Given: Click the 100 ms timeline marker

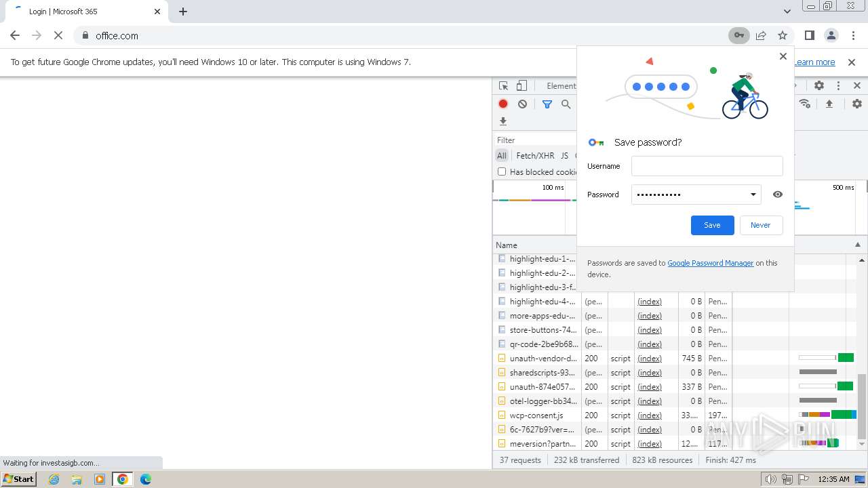Looking at the screenshot, I should (553, 188).
